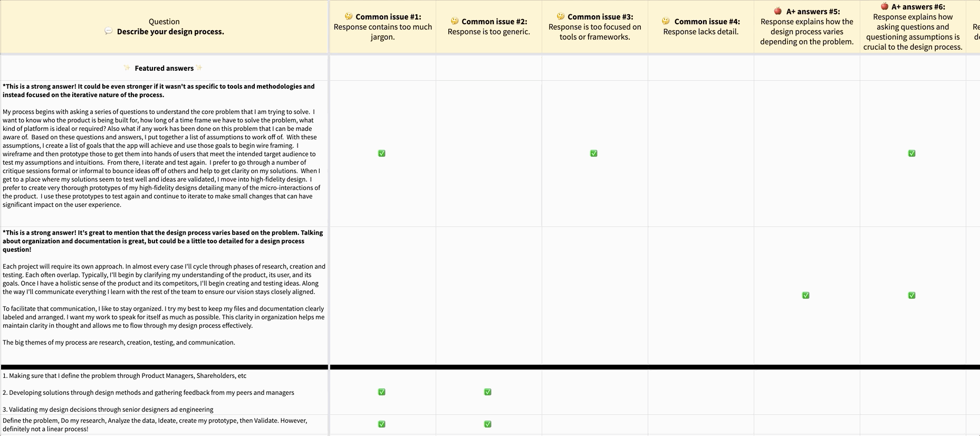Screen dimensions: 980x436
Task: Select 'Common issue #4' header title
Action: [x=707, y=22]
